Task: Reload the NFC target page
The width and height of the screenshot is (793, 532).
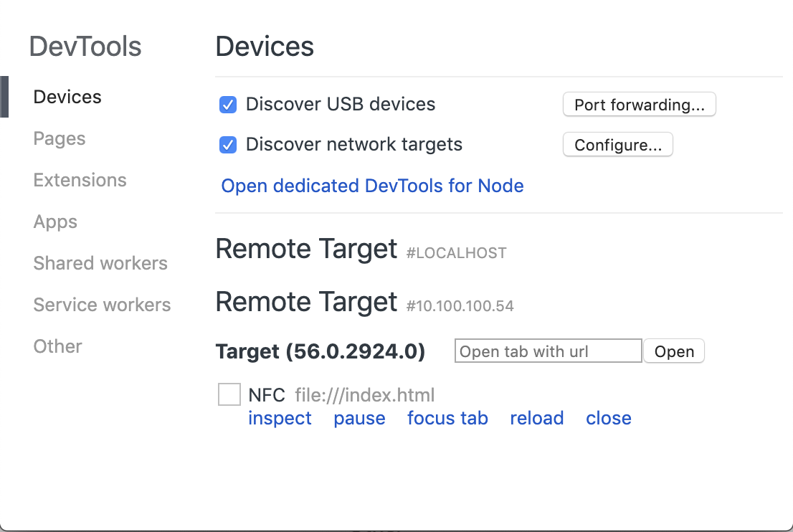Action: [x=536, y=418]
